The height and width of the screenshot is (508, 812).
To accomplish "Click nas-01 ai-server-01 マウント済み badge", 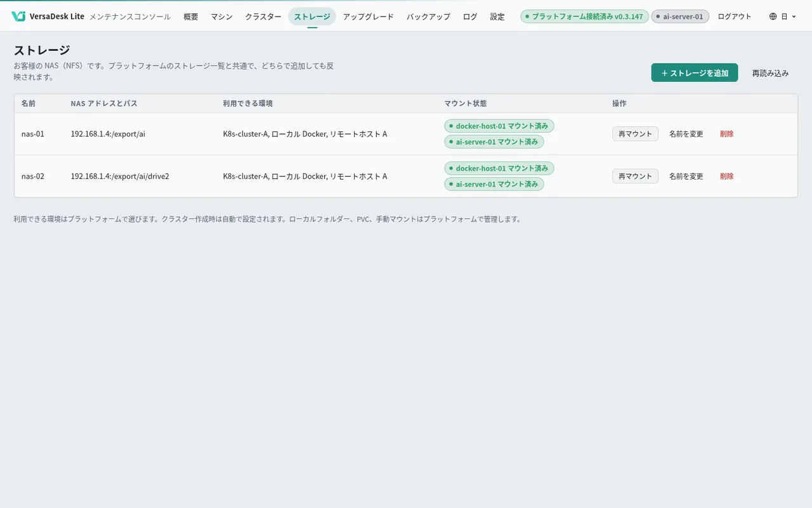I will click(494, 142).
